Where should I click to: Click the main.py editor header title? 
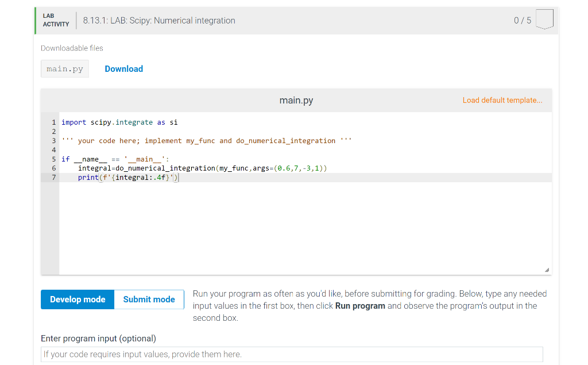pyautogui.click(x=296, y=100)
